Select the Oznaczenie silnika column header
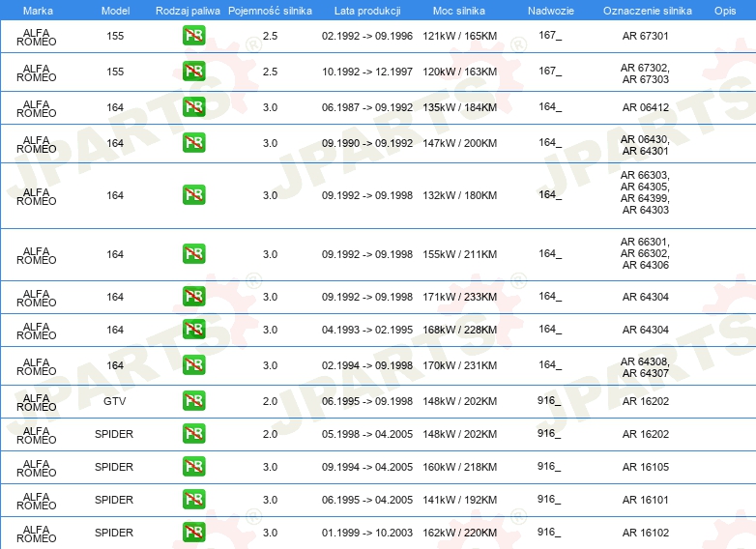Image resolution: width=756 pixels, height=549 pixels. (648, 11)
